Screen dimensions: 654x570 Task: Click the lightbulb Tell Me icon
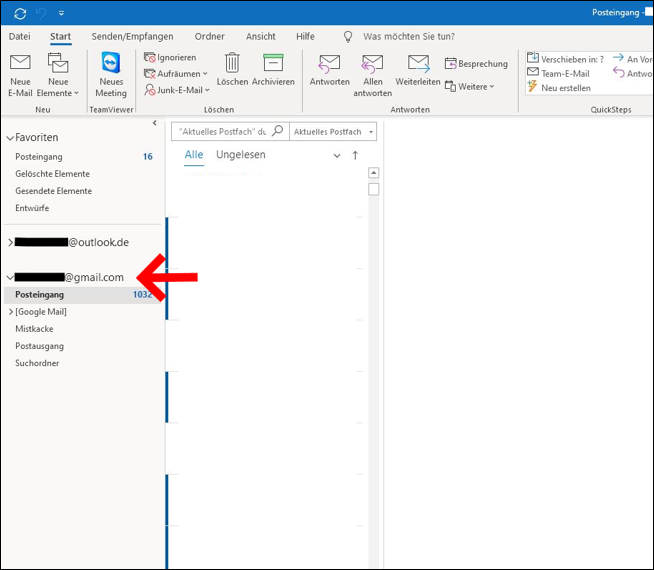(x=348, y=37)
